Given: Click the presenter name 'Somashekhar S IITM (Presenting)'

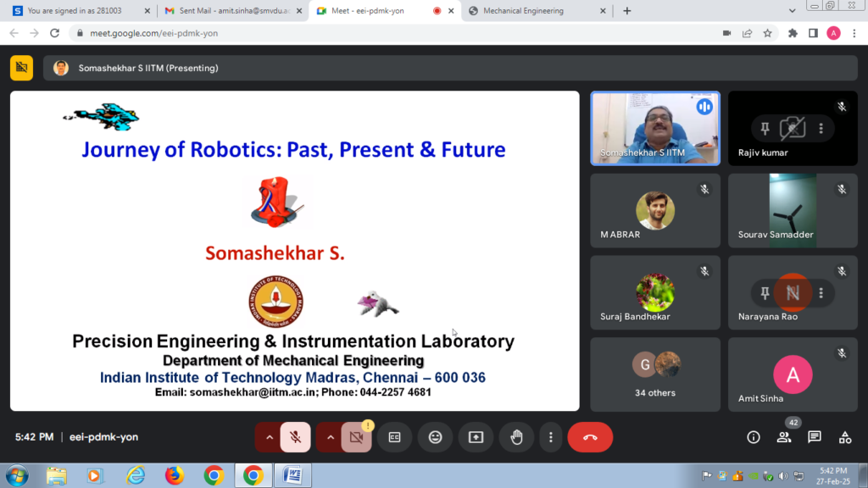Looking at the screenshot, I should coord(148,68).
